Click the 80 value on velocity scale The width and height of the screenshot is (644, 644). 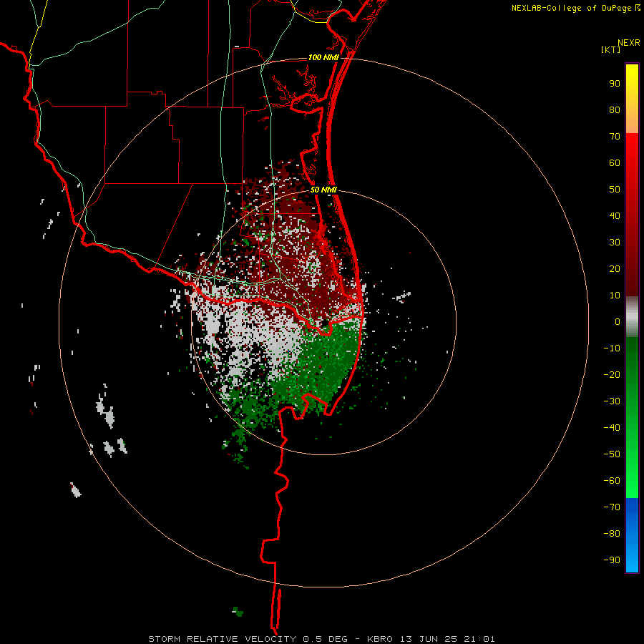coord(615,110)
